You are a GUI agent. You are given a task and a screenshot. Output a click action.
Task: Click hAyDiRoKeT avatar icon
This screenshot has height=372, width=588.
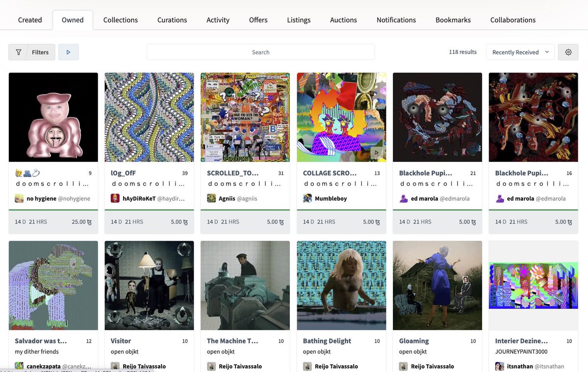(115, 198)
